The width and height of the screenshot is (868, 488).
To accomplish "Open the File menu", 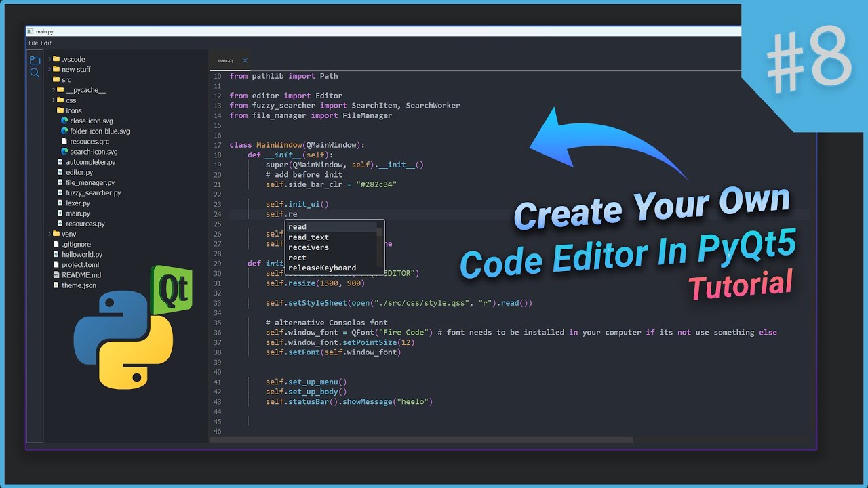I will (x=33, y=43).
